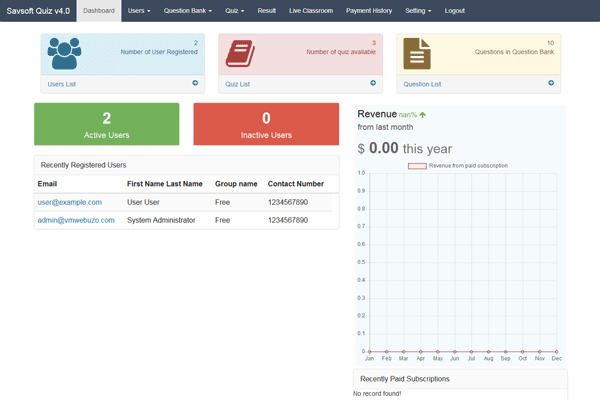Click the Logout link
The height and width of the screenshot is (400, 600).
[x=454, y=10]
